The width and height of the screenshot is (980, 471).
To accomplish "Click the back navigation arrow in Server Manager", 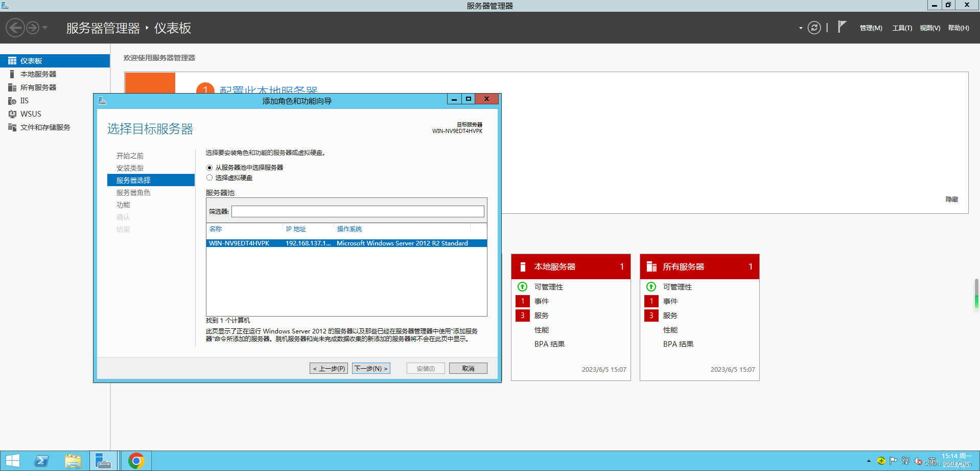I will click(x=15, y=28).
